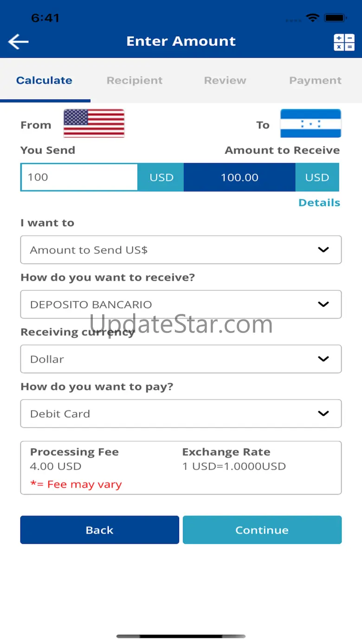Tap the United States flag icon
The image size is (362, 644).
(94, 123)
